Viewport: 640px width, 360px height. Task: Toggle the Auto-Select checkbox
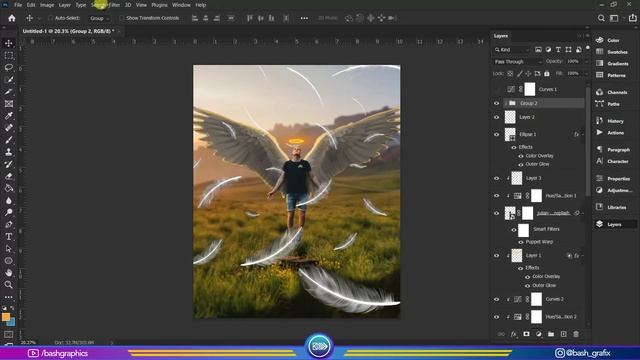[x=51, y=18]
